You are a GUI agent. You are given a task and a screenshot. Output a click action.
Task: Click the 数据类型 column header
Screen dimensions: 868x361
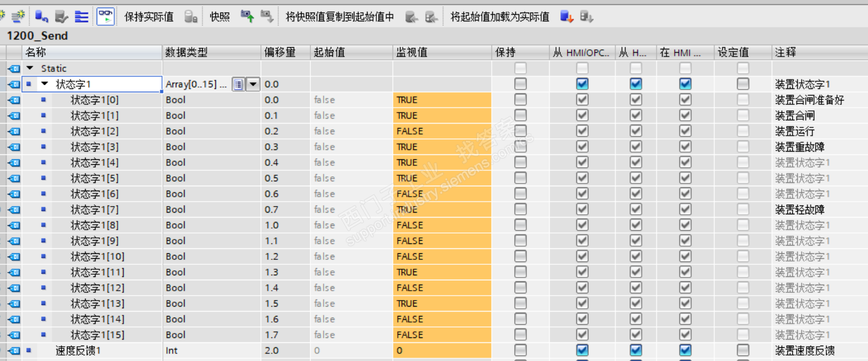tap(212, 52)
